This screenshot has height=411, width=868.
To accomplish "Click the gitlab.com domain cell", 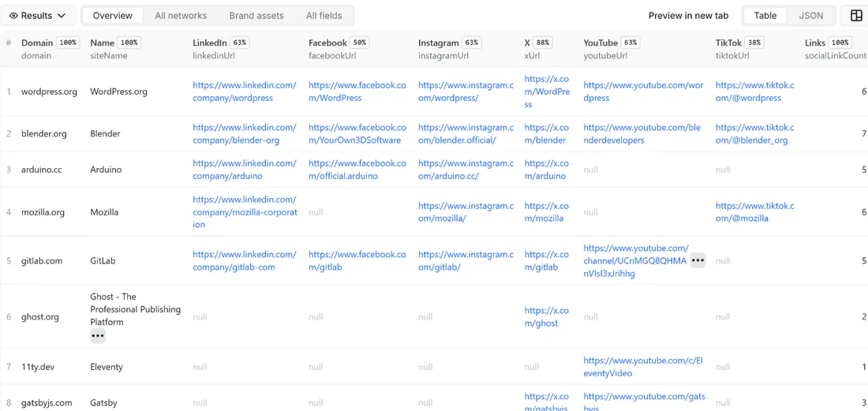I will [42, 260].
